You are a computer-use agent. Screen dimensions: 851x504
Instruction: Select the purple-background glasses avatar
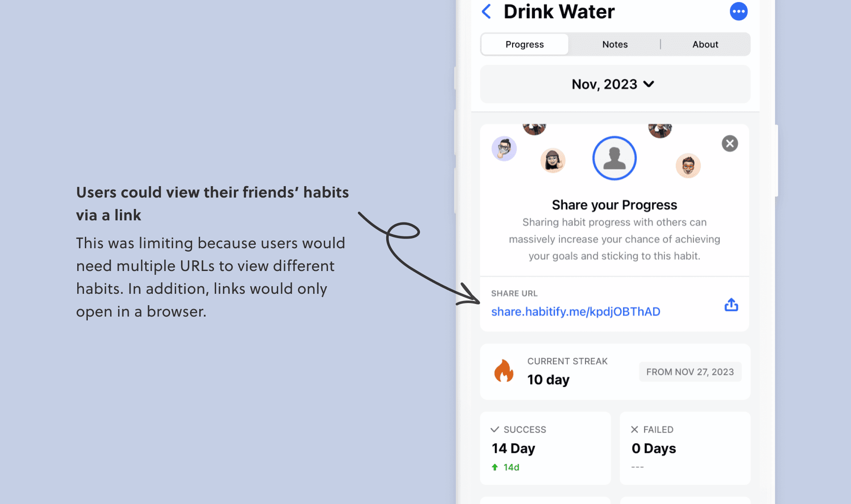click(504, 149)
